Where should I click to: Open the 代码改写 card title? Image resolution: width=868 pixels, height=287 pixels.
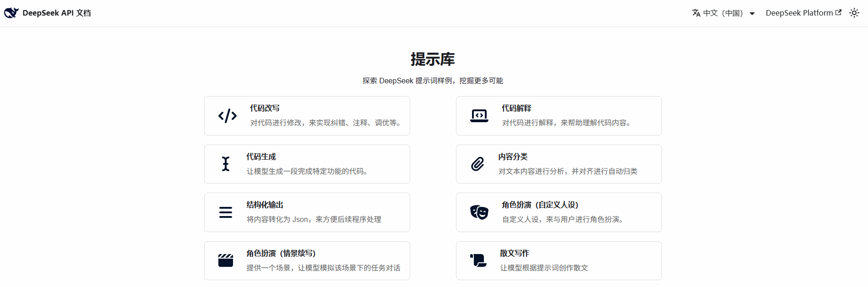pos(265,108)
